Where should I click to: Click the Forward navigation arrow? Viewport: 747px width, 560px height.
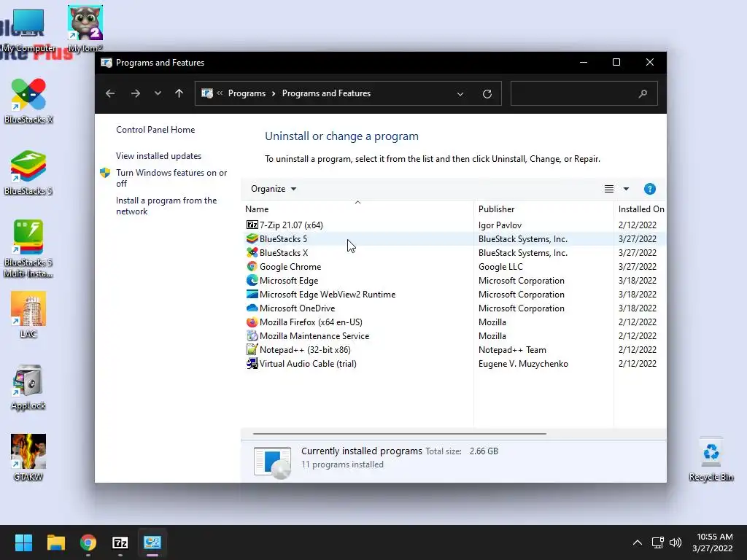click(x=135, y=93)
